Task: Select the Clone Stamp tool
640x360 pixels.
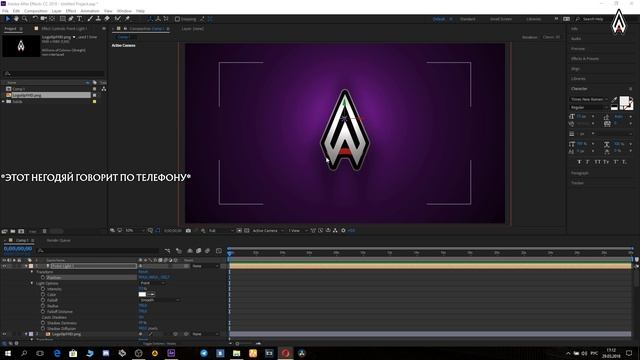Action: coord(98,19)
